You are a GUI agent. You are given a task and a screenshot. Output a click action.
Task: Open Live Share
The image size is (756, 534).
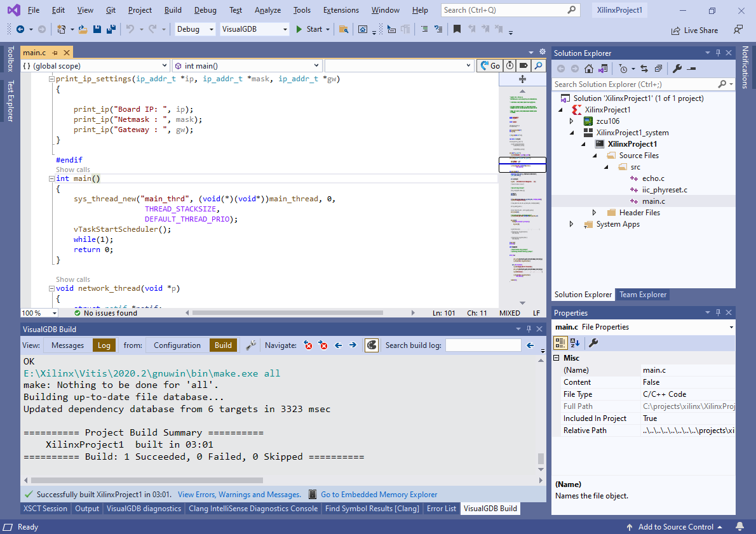coord(695,30)
